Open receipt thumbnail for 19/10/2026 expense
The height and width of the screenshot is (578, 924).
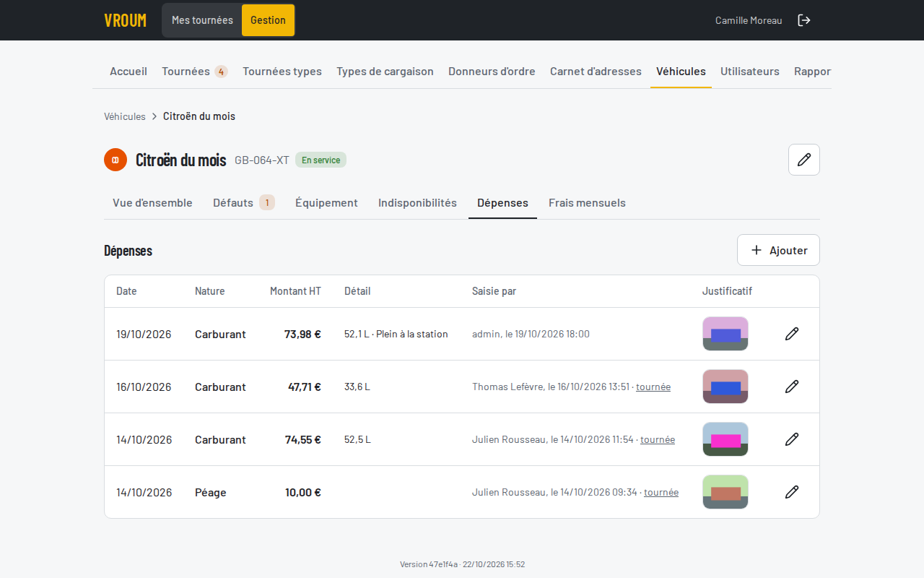(725, 334)
